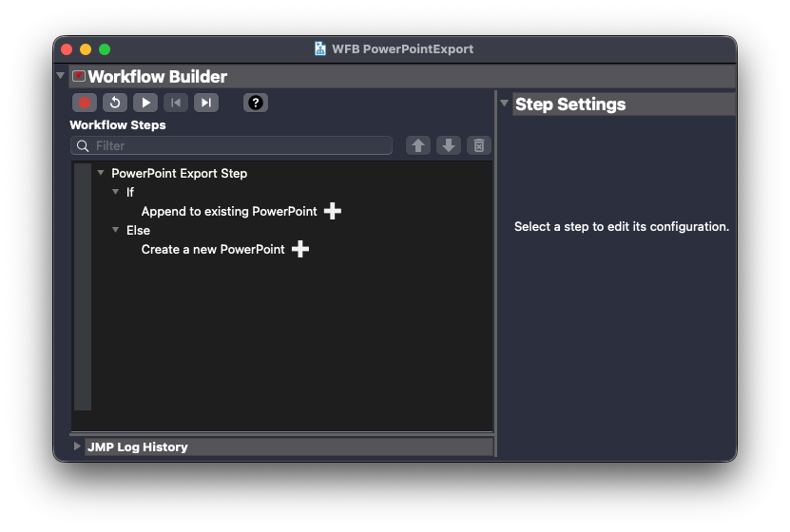The height and width of the screenshot is (532, 790).
Task: Close the WFB PowerPointExport window
Action: [x=67, y=49]
